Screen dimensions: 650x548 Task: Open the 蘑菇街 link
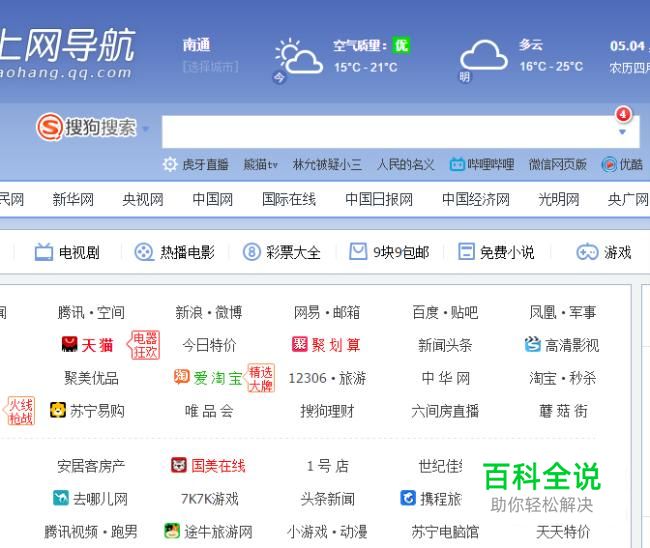[x=563, y=411]
